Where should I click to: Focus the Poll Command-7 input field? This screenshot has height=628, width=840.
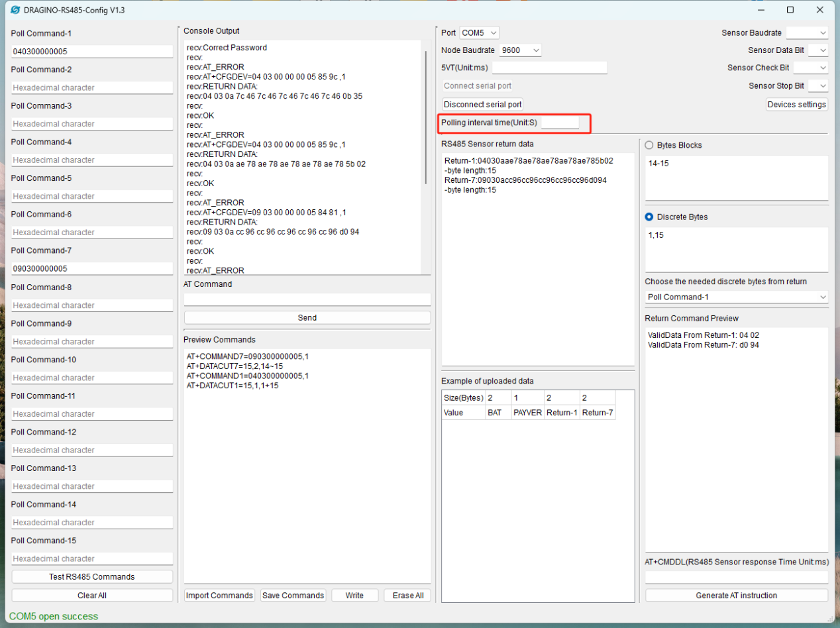92,269
